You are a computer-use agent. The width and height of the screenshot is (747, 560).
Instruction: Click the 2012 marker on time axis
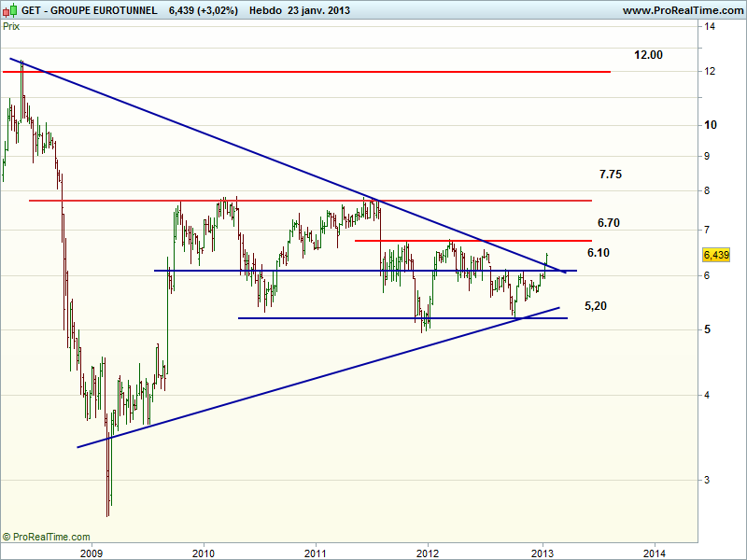tap(428, 551)
